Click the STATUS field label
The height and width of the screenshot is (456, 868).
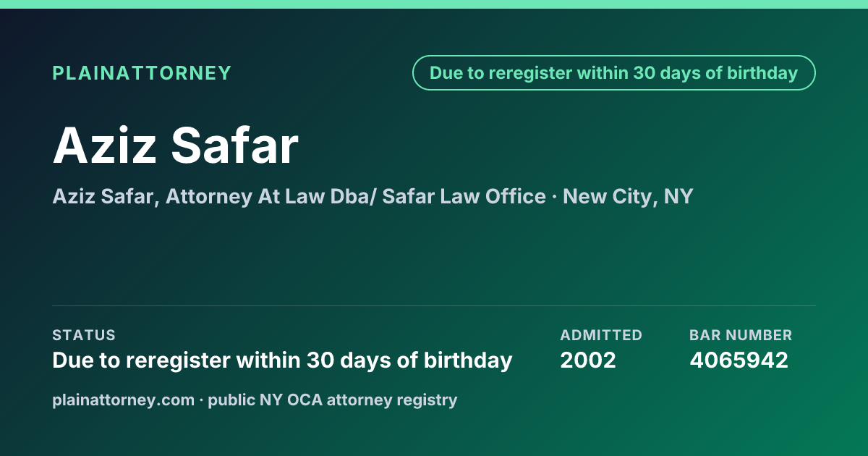(84, 335)
